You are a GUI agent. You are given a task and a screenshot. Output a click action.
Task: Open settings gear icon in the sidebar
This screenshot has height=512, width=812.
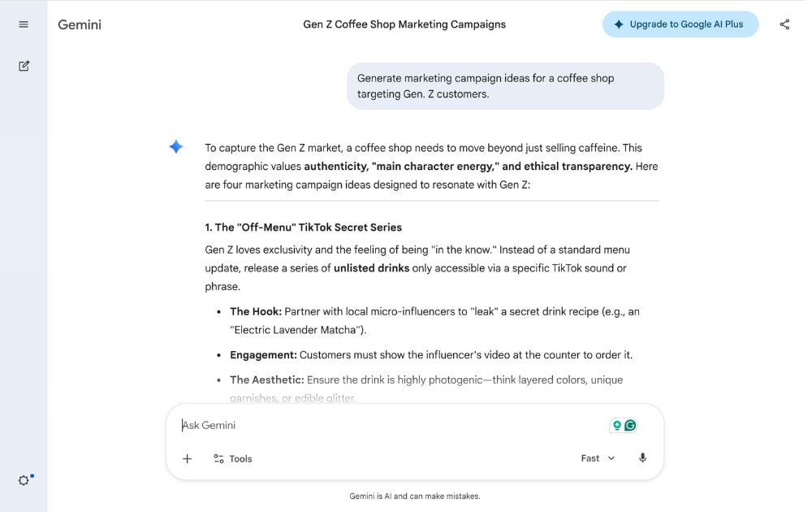pyautogui.click(x=24, y=480)
